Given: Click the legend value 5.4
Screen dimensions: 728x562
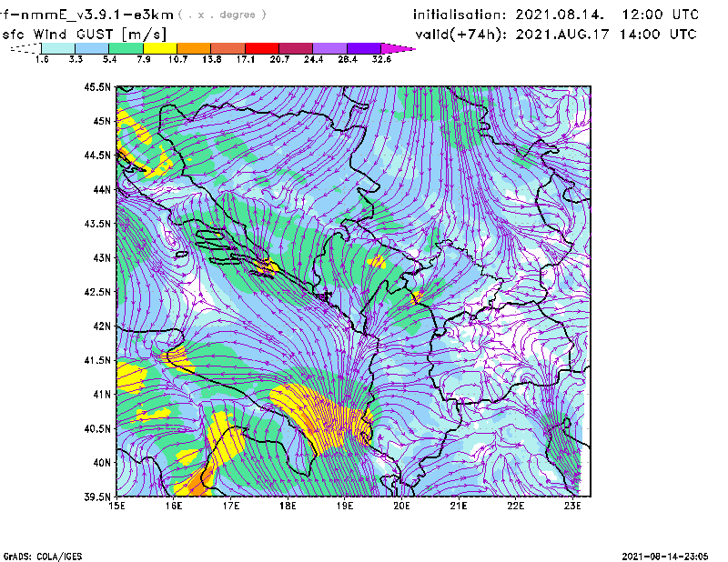Looking at the screenshot, I should tap(109, 59).
